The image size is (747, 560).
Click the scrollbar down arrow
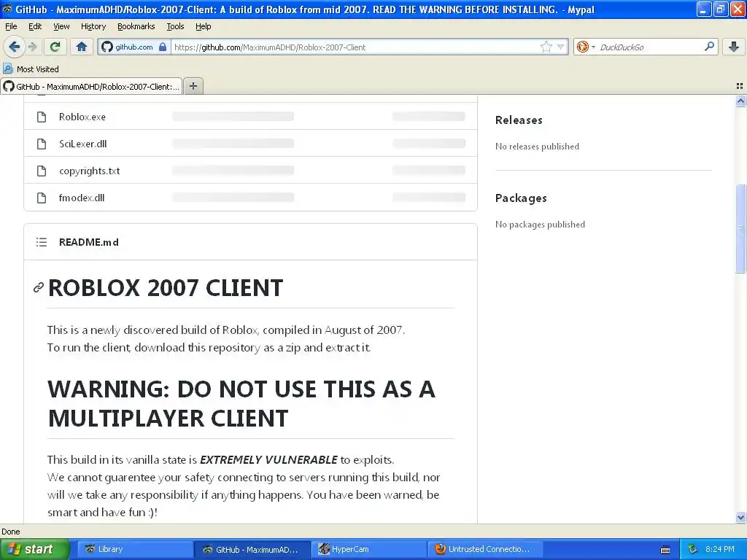click(740, 517)
